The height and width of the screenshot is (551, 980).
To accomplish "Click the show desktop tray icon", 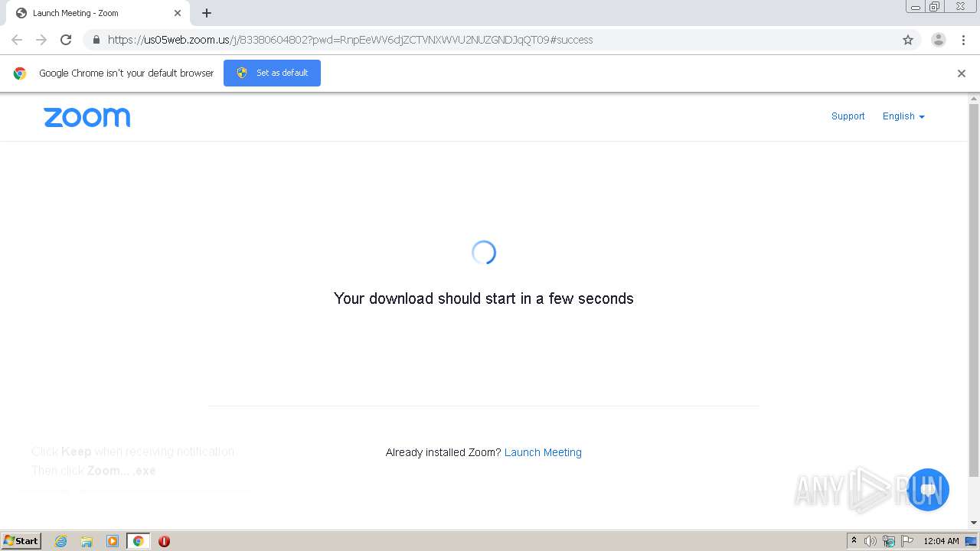I will (x=971, y=541).
